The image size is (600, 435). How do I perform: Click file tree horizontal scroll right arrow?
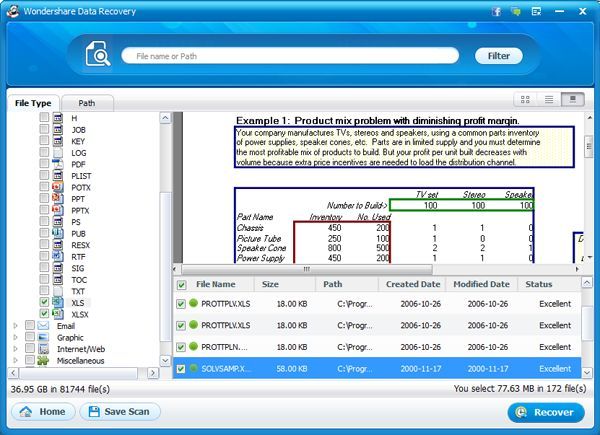(x=153, y=373)
